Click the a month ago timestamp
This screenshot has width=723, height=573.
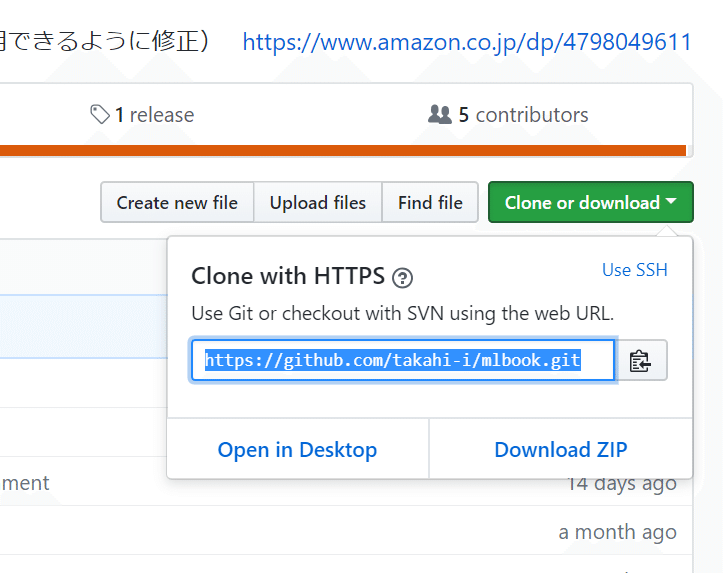click(x=617, y=532)
